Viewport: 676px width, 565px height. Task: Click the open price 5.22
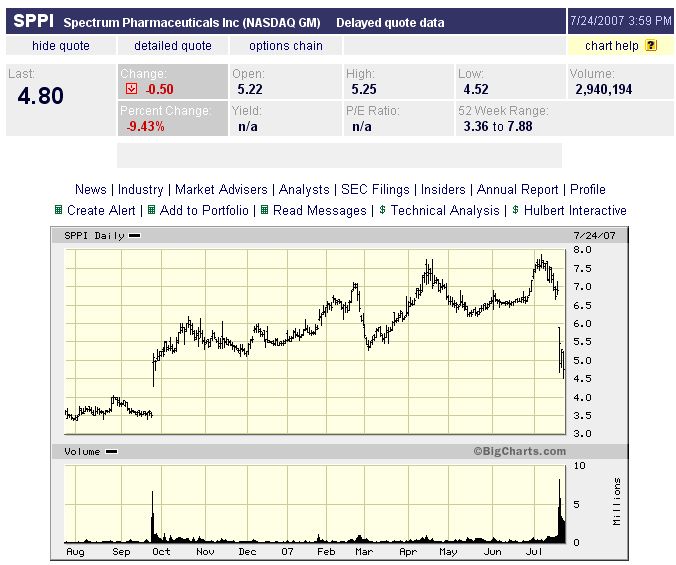click(250, 89)
